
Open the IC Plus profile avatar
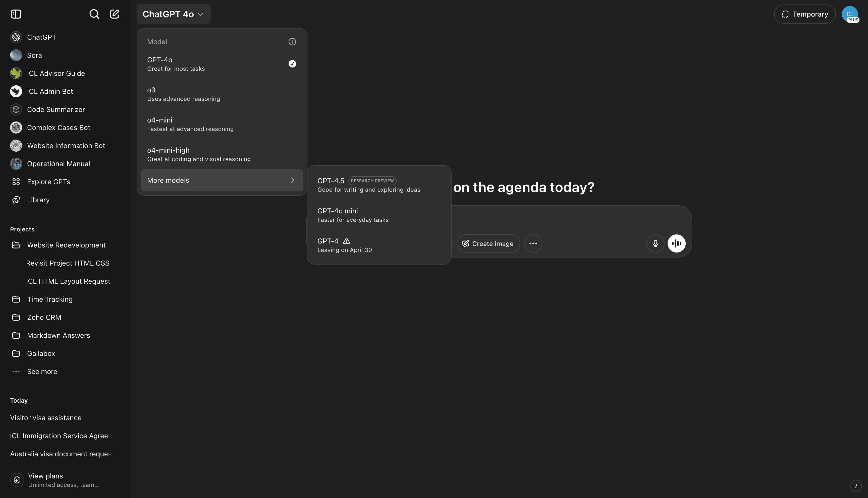click(850, 14)
